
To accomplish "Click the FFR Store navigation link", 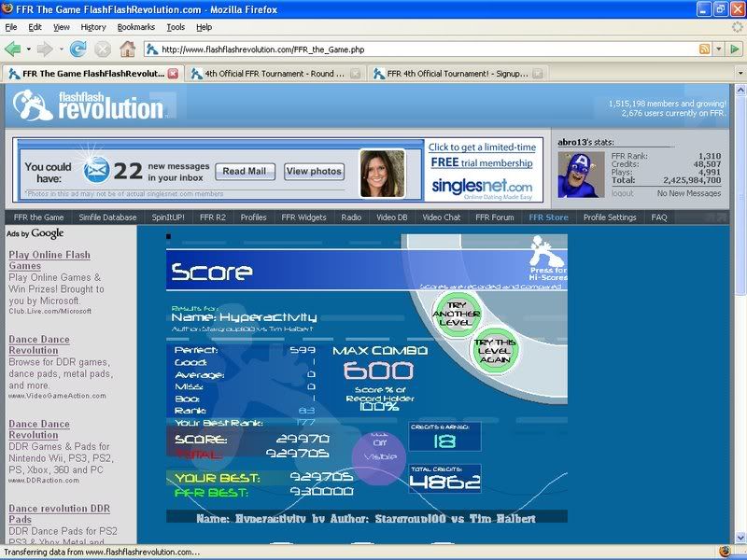I will click(548, 217).
